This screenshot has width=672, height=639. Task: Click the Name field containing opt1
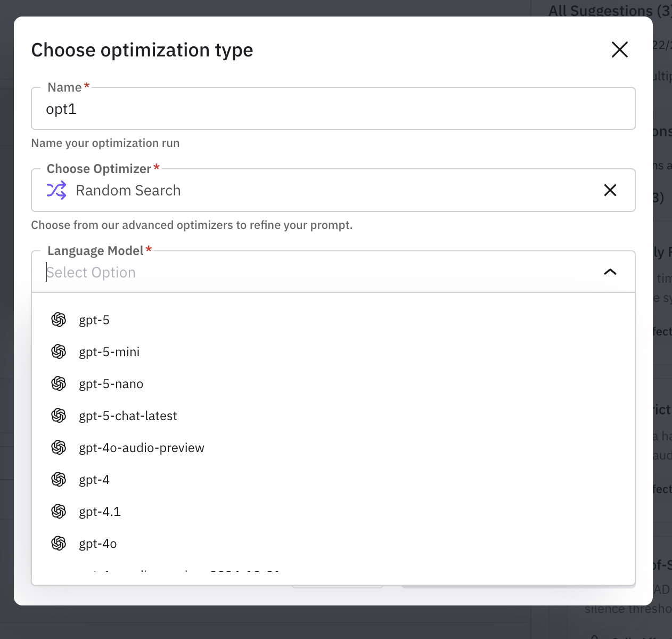coord(213,109)
